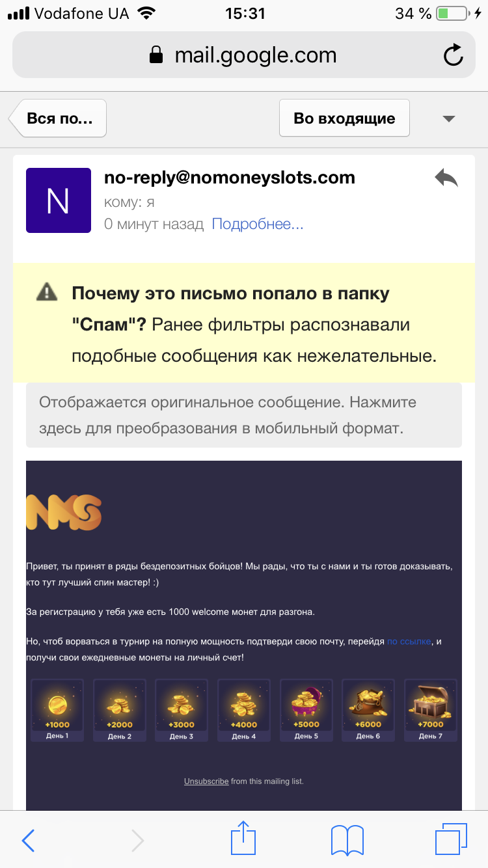488x868 pixels.
Task: Return to the Вся по... list
Action: tap(59, 118)
